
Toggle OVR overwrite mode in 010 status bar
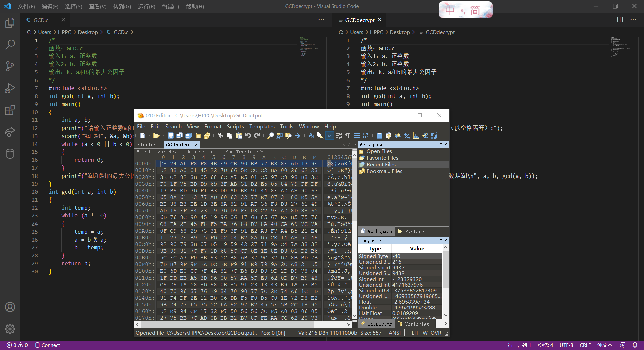(436, 333)
